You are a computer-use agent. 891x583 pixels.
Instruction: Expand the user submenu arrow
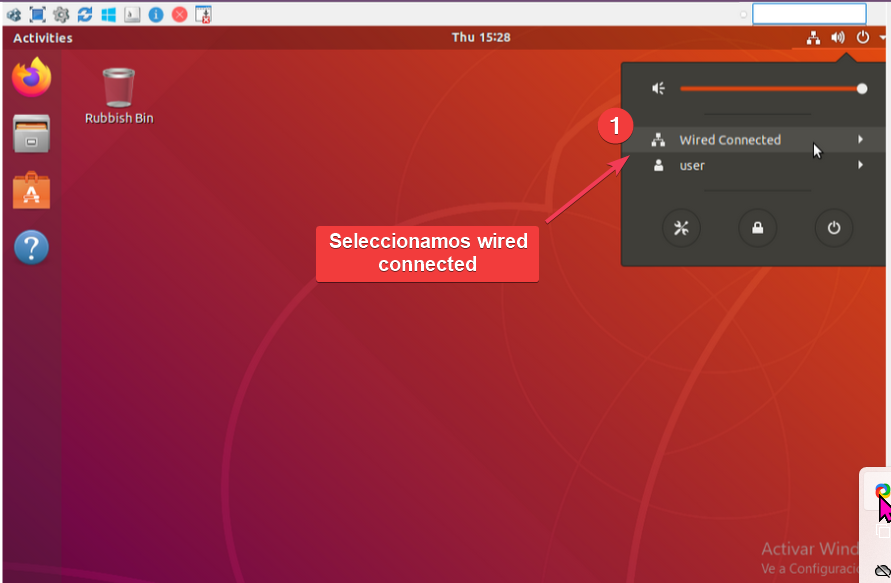[860, 166]
